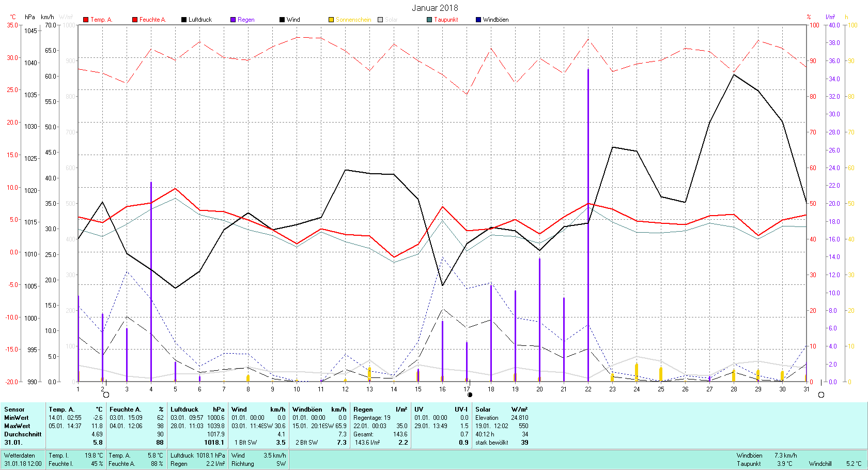The height and width of the screenshot is (470, 868).
Task: Click the maximum temperature value 11.8
Action: click(x=97, y=426)
